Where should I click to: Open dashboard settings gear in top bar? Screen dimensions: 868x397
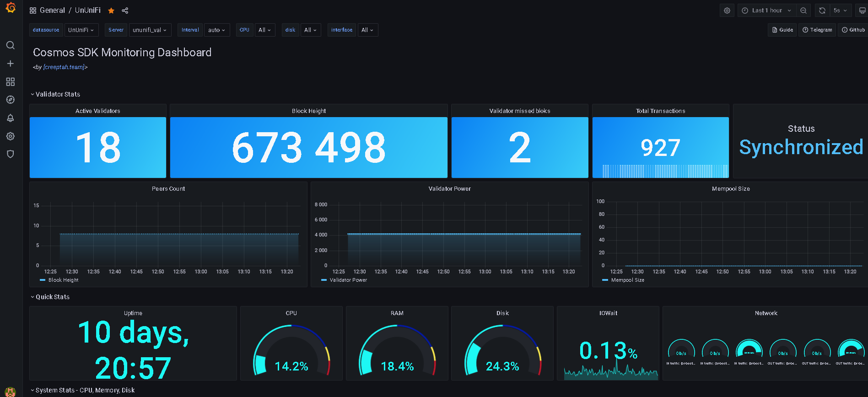coord(727,11)
